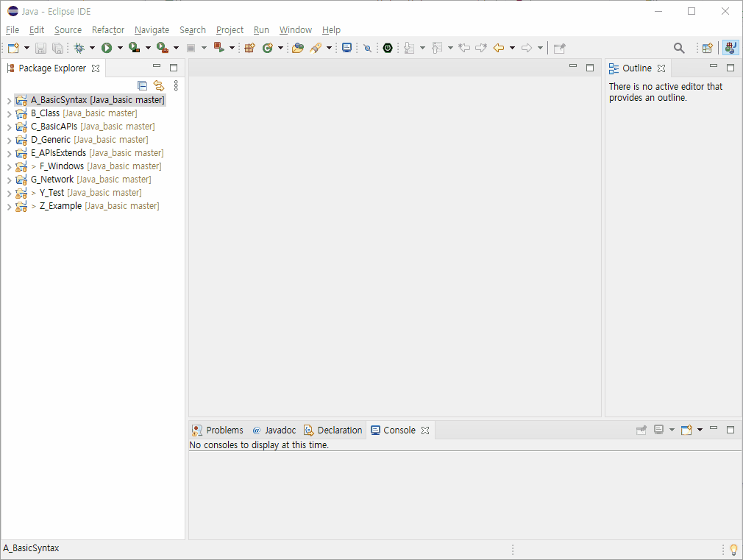
Task: Click the Next Edit Location icon
Action: click(x=481, y=48)
